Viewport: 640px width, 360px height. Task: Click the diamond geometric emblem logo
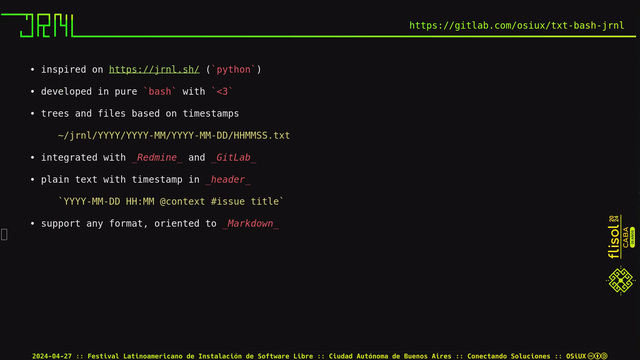(x=620, y=280)
